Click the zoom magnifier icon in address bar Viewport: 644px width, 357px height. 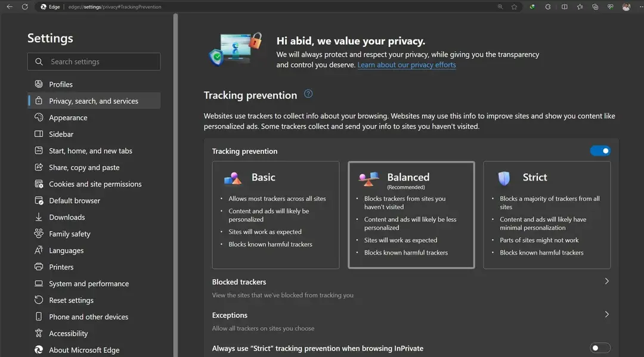[x=500, y=7]
